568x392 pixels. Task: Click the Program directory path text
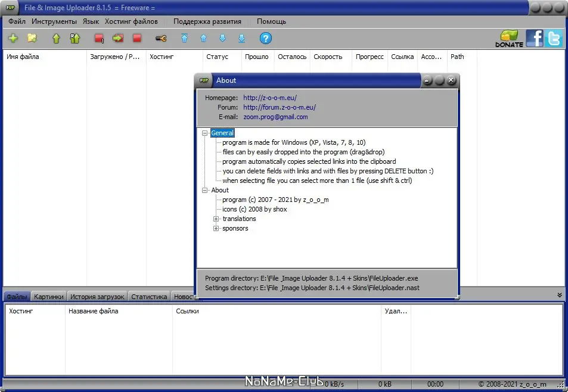[311, 278]
